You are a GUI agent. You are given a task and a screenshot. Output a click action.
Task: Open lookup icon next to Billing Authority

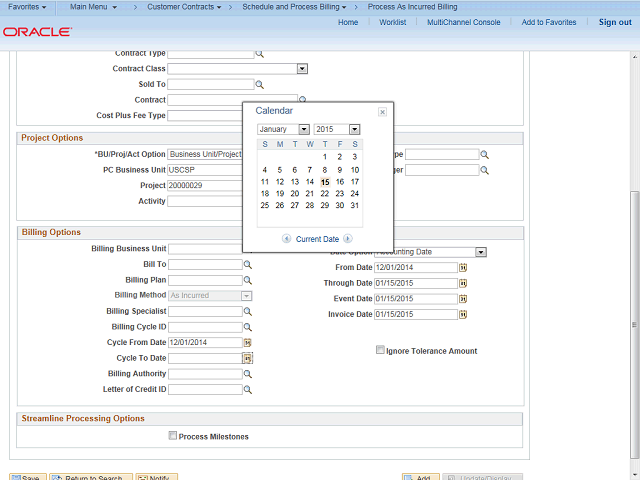click(248, 374)
